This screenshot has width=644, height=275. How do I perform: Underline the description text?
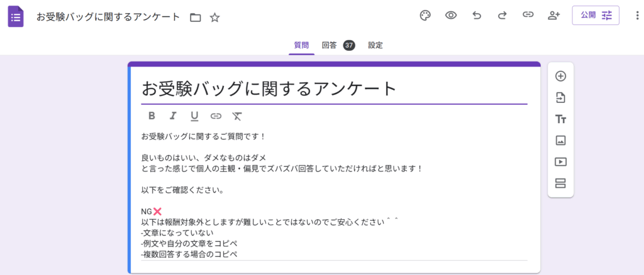tap(194, 116)
